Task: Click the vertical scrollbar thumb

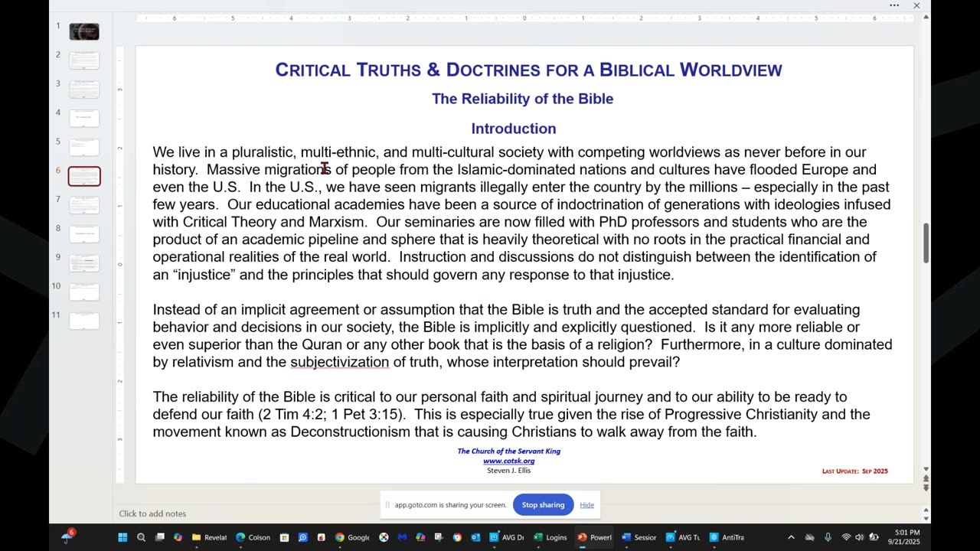Action: coord(926,243)
